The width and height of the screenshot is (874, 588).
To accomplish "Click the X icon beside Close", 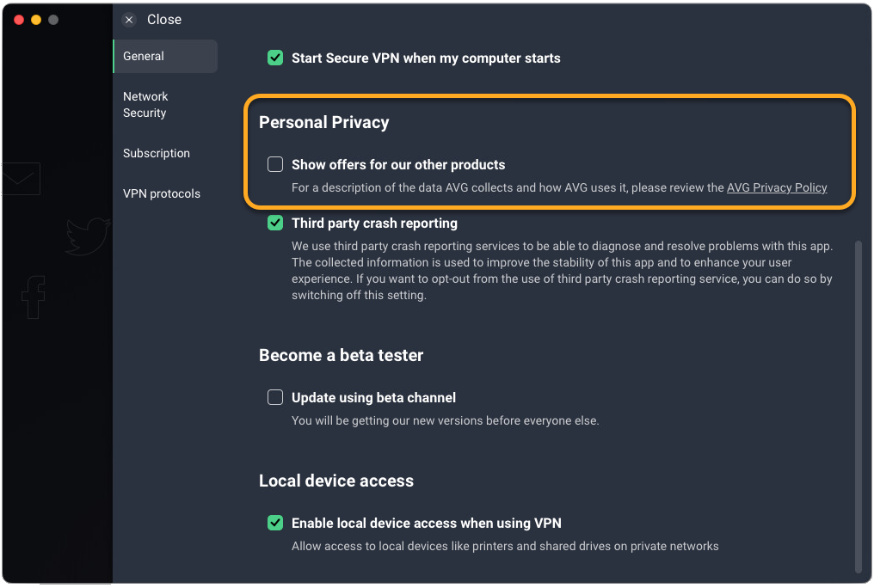I will (129, 20).
